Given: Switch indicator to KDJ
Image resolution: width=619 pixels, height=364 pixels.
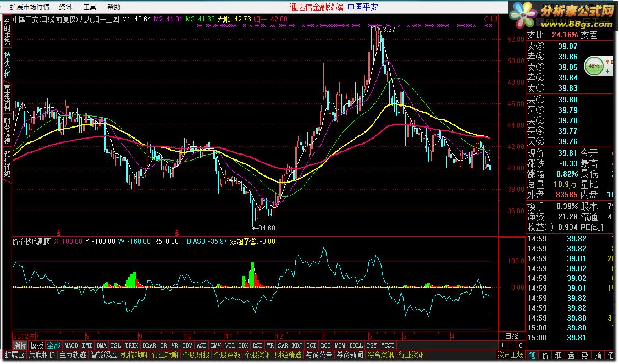Looking at the screenshot, I should tap(297, 345).
